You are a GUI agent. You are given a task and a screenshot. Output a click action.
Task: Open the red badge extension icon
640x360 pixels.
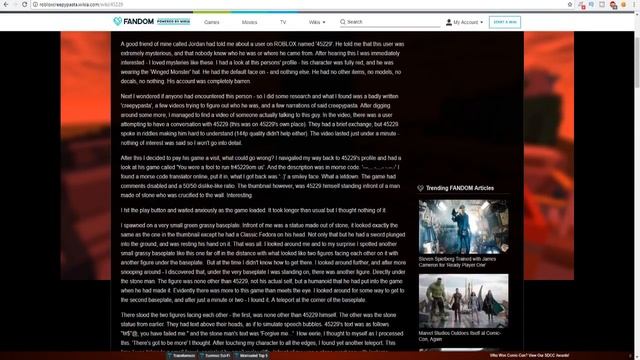pos(582,5)
